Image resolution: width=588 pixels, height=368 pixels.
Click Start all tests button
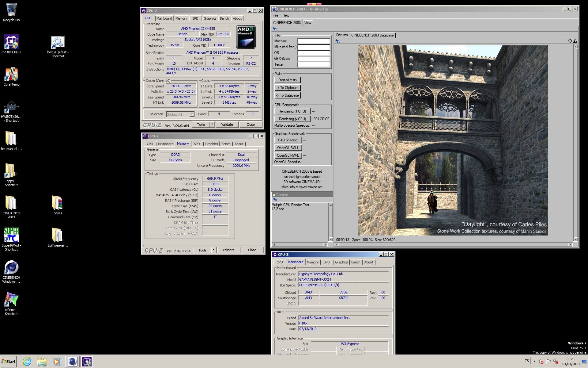pyautogui.click(x=287, y=80)
